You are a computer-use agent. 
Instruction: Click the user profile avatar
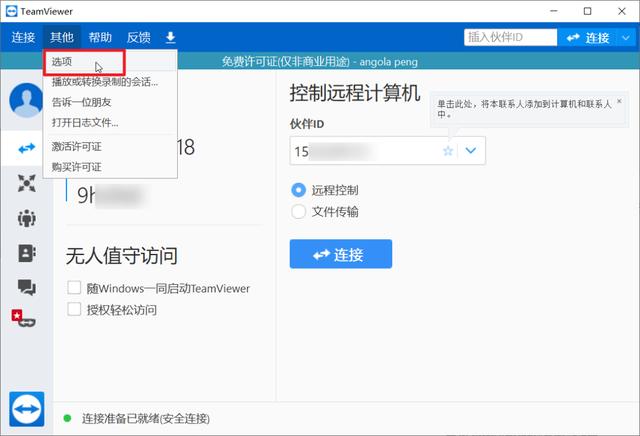(x=26, y=100)
